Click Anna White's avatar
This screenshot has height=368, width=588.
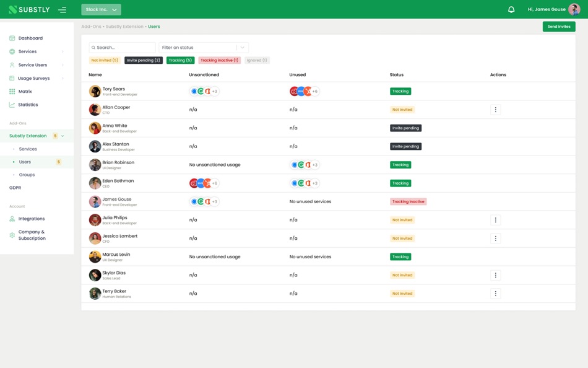coord(95,128)
